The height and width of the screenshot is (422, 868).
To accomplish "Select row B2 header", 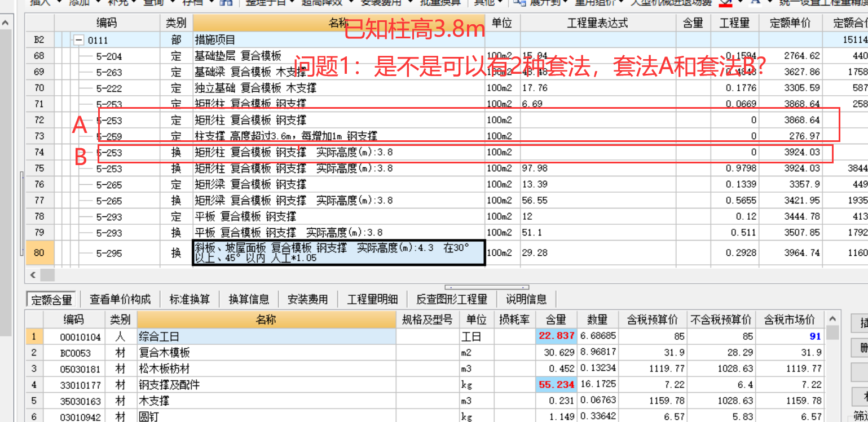I will [39, 40].
